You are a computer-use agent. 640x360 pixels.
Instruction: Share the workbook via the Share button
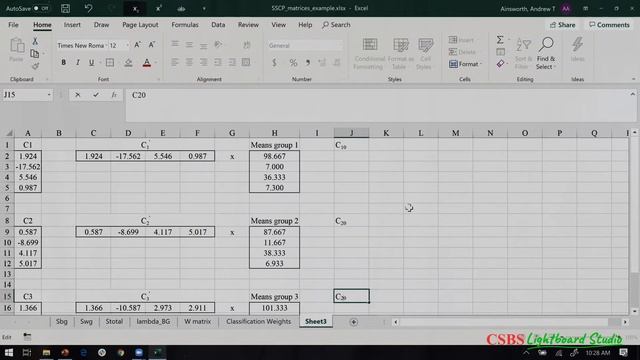point(562,25)
